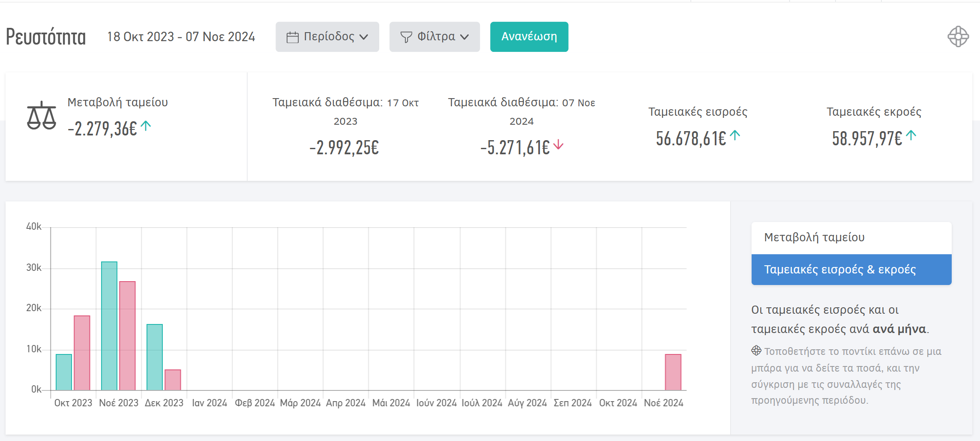Image resolution: width=980 pixels, height=441 pixels.
Task: Click the Ταμειακά διαθέσιμα: 17 Οκτ 2023 label
Action: pos(345,111)
